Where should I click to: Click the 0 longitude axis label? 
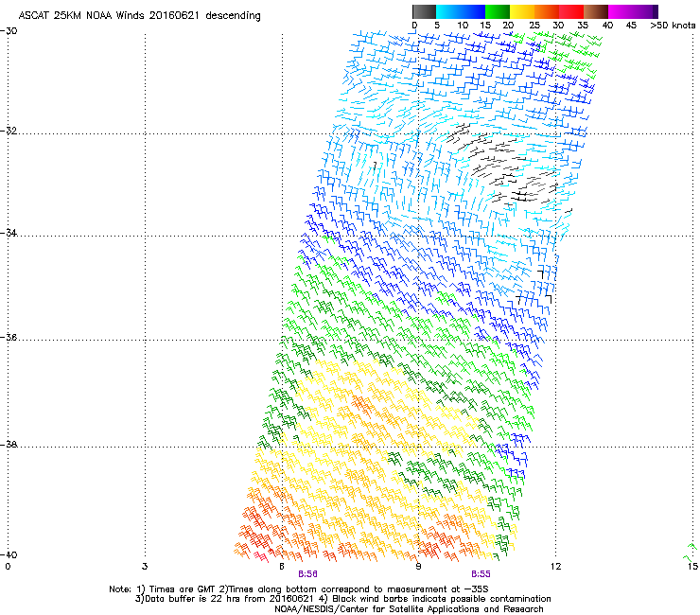coord(8,567)
